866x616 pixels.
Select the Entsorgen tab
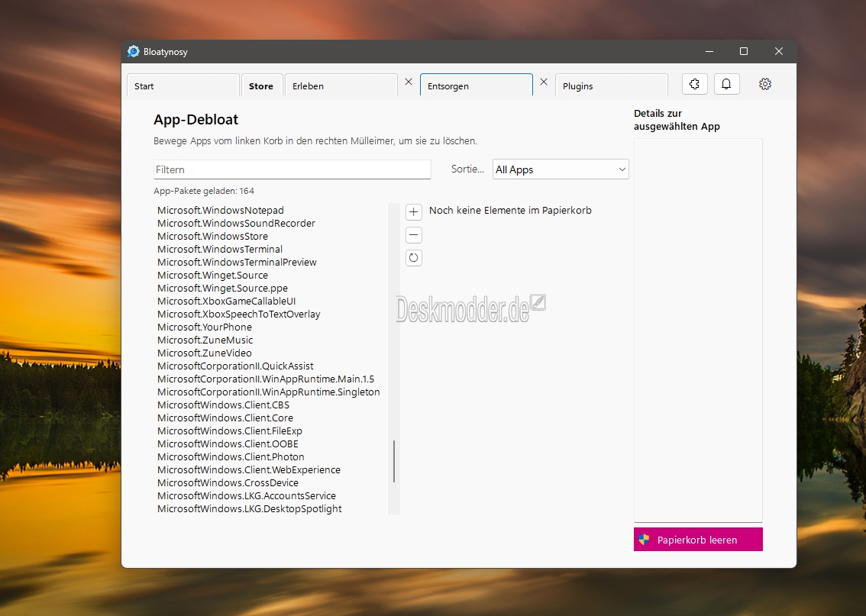coord(476,86)
